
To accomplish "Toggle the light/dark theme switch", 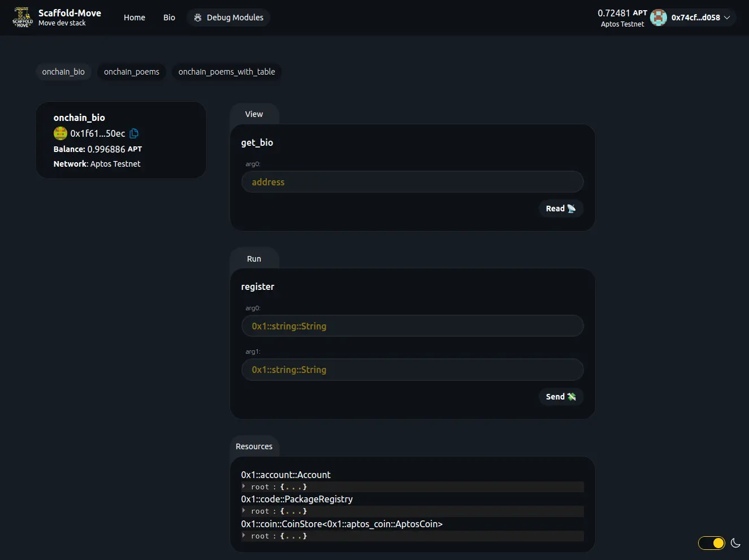I will click(712, 543).
